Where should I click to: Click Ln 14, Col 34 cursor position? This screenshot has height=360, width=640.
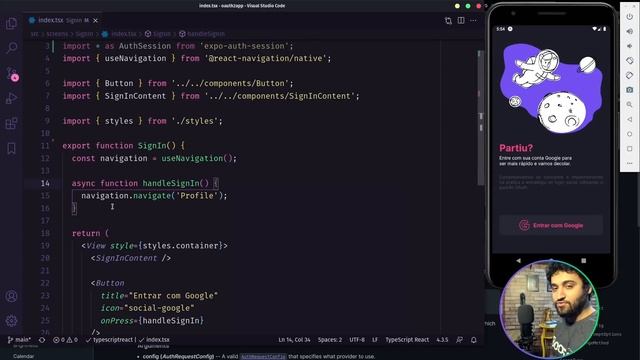click(x=294, y=340)
